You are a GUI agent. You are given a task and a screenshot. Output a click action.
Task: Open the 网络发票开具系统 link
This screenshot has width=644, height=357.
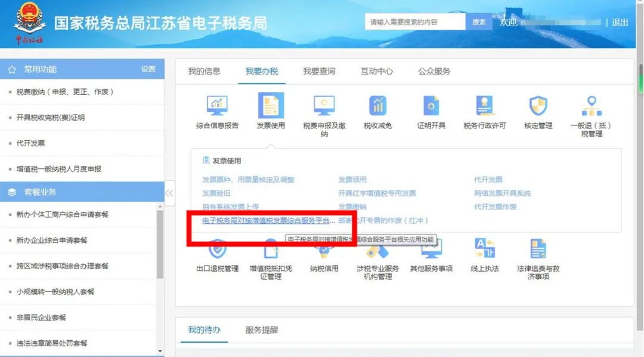coord(502,193)
